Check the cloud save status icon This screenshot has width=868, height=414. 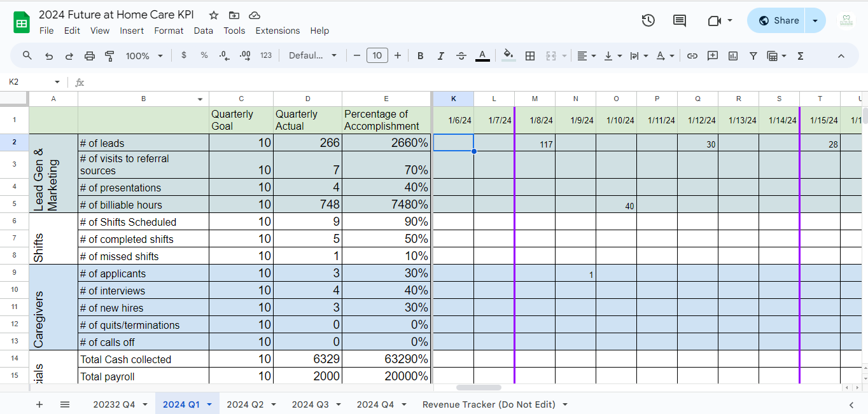(x=255, y=15)
